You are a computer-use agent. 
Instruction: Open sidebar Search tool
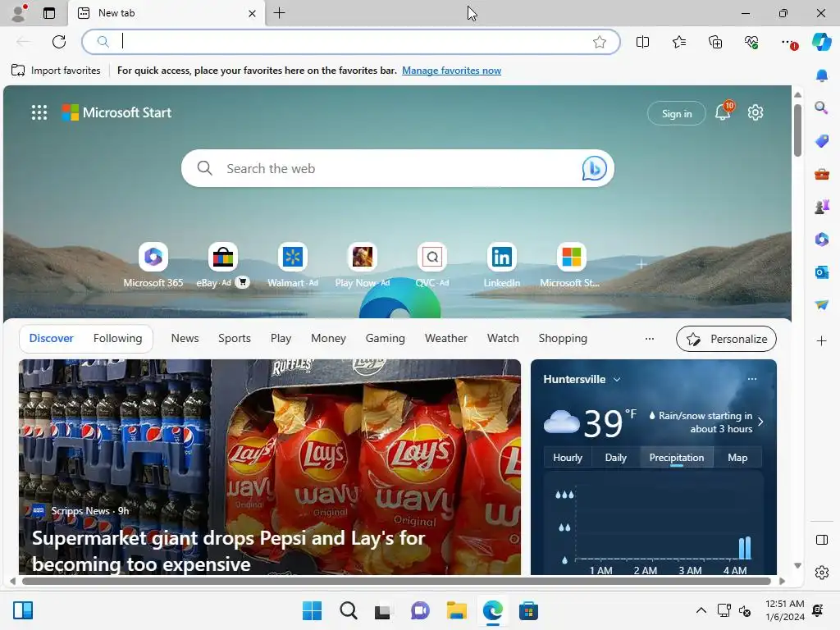pos(822,108)
